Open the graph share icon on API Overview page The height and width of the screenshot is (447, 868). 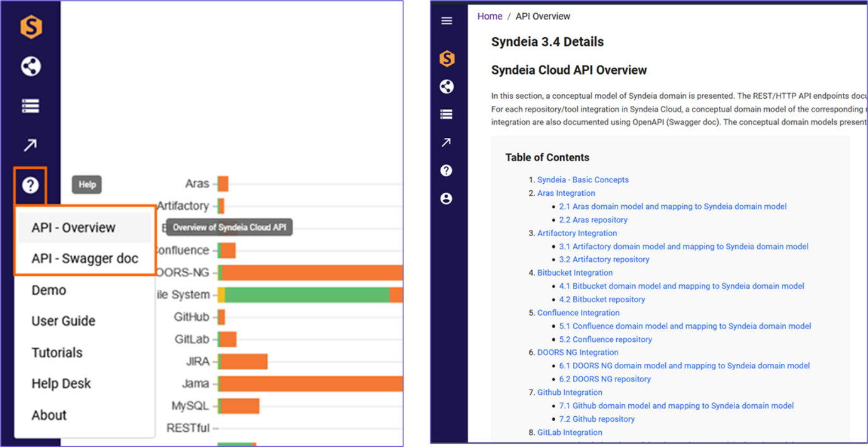coord(447,87)
